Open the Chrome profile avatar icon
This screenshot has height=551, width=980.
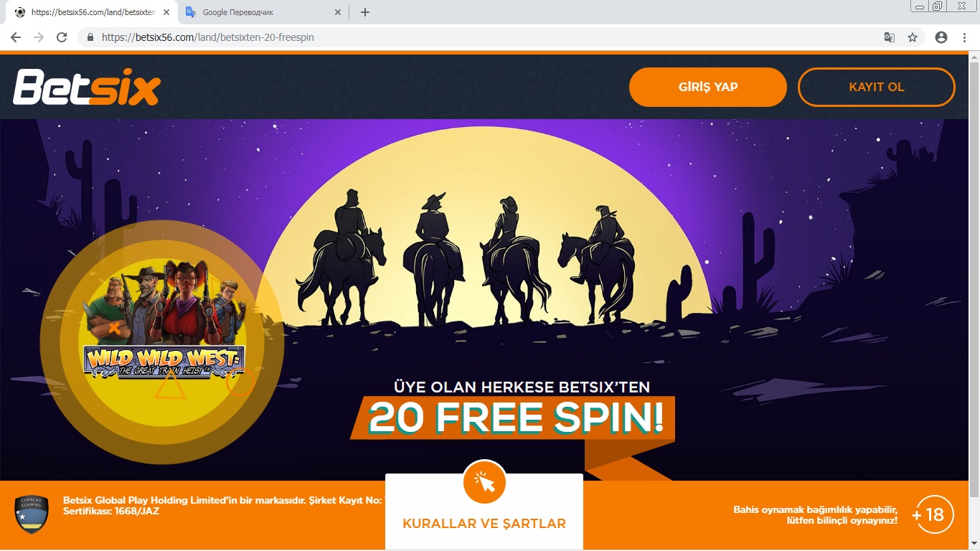tap(941, 37)
